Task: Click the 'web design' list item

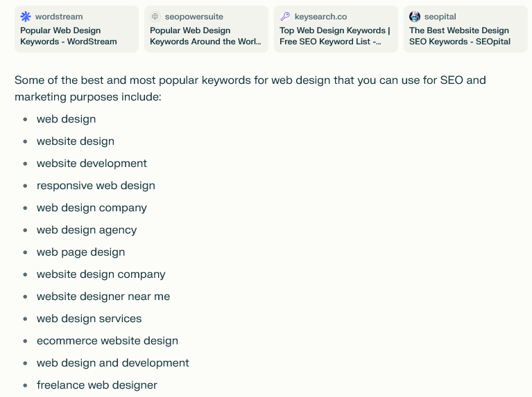Action: point(67,119)
